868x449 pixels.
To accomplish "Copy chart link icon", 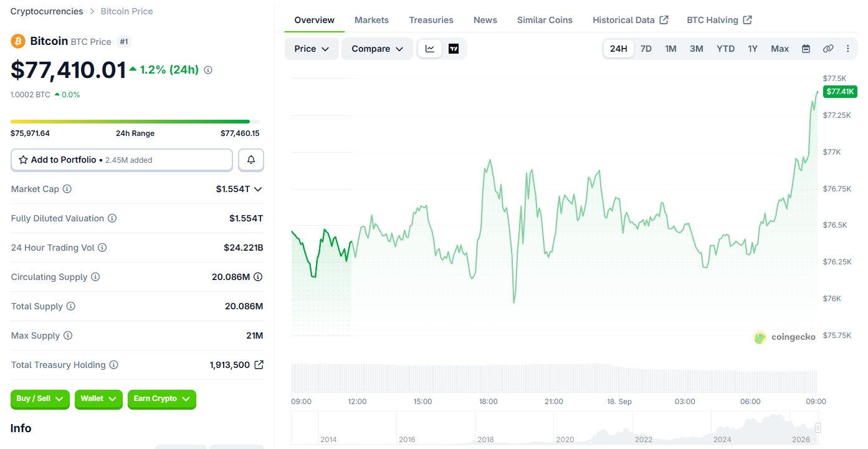I will (828, 49).
